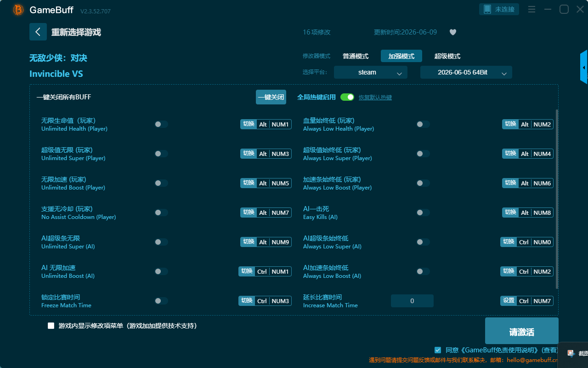Viewport: 588px width, 368px height.
Task: Click 切换 button for Easy Kills (AI)
Action: (510, 213)
